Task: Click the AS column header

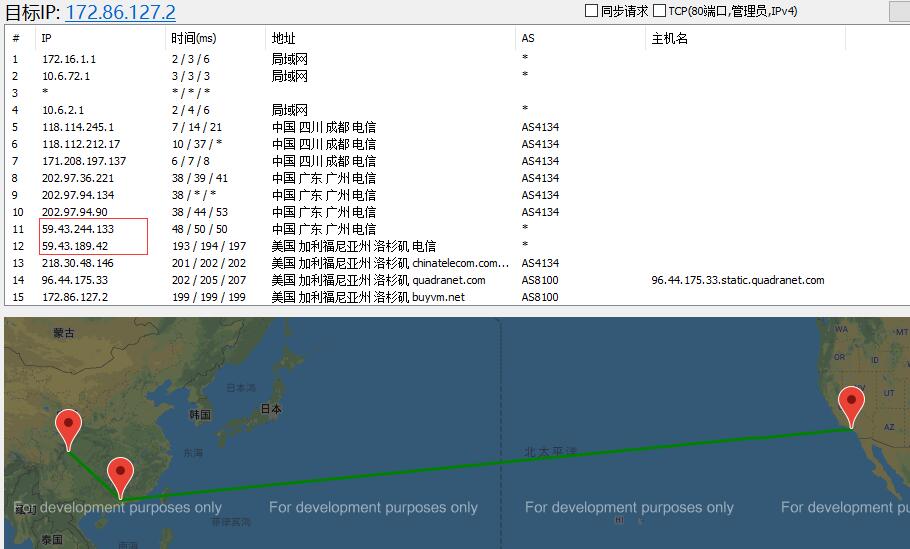Action: (580, 38)
